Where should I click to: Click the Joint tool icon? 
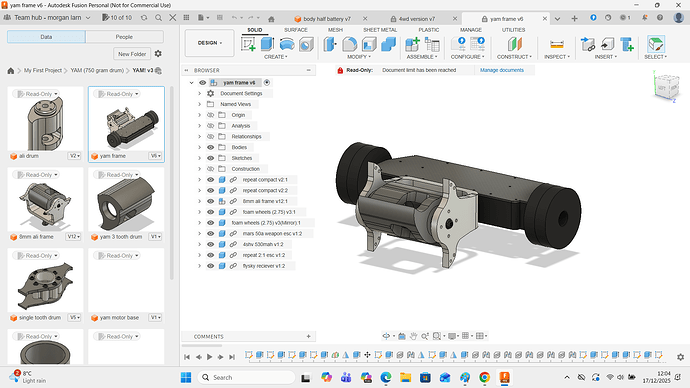[432, 44]
